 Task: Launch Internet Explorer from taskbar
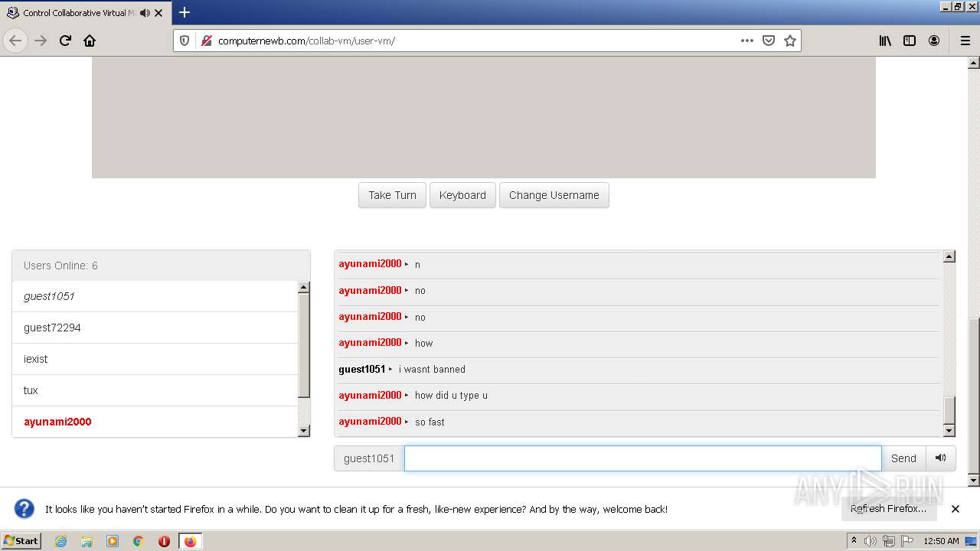click(61, 541)
